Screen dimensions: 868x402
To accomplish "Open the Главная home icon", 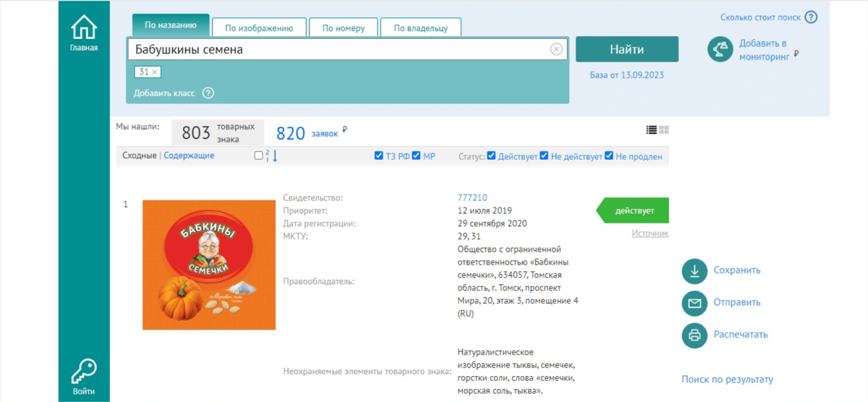I will click(84, 29).
